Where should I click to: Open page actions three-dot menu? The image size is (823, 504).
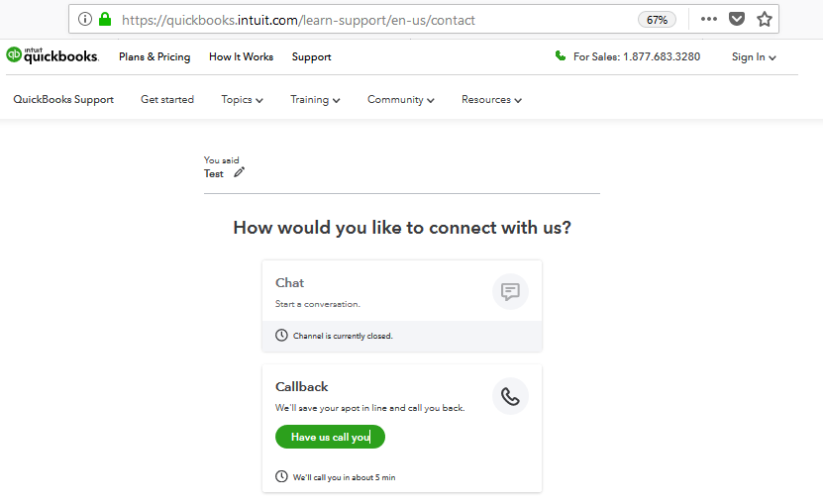tap(708, 20)
